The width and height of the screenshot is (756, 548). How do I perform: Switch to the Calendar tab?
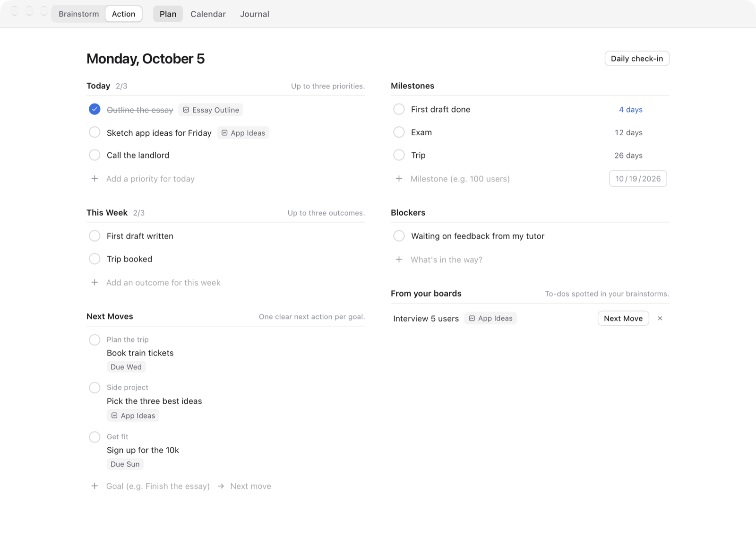click(208, 14)
